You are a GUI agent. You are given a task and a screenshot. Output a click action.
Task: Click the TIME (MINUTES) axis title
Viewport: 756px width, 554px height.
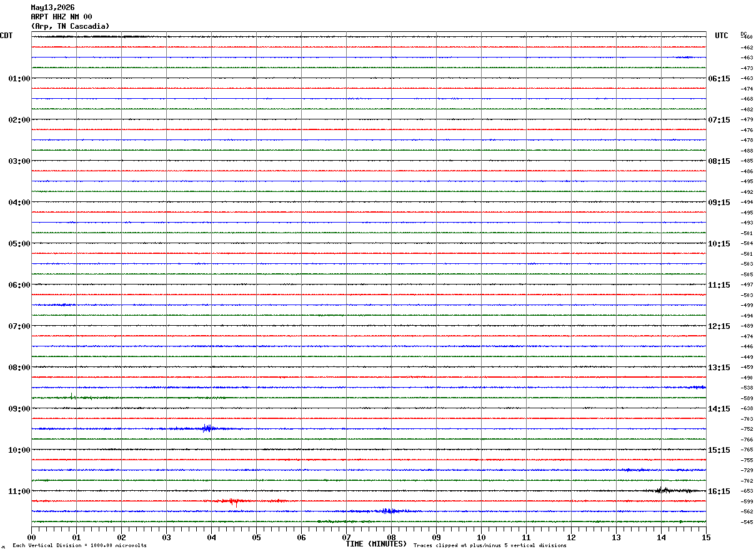pyautogui.click(x=376, y=544)
